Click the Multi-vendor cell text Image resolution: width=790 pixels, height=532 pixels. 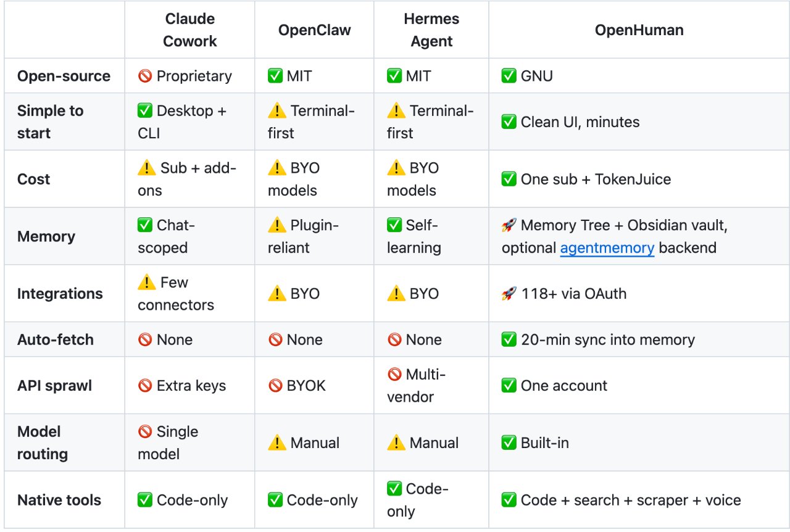tap(417, 386)
